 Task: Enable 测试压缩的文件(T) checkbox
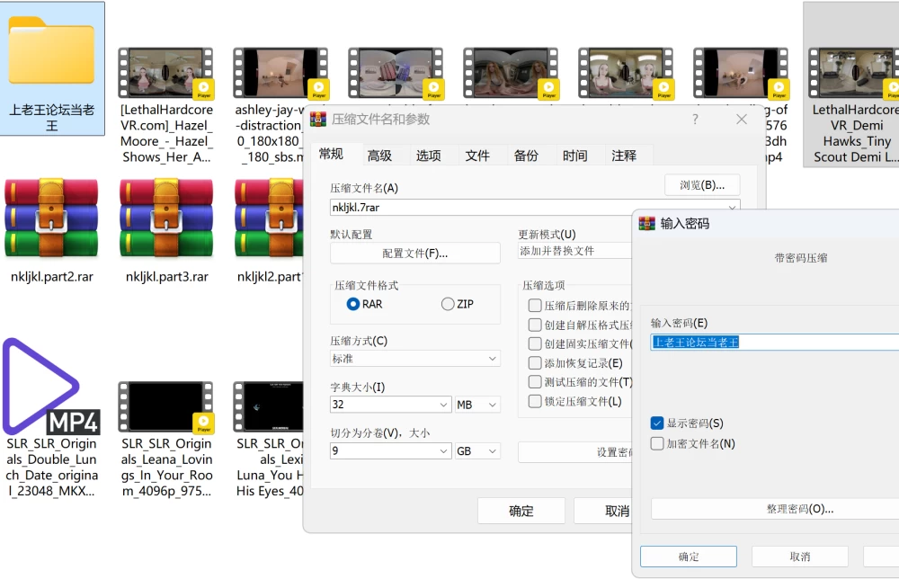(x=535, y=382)
